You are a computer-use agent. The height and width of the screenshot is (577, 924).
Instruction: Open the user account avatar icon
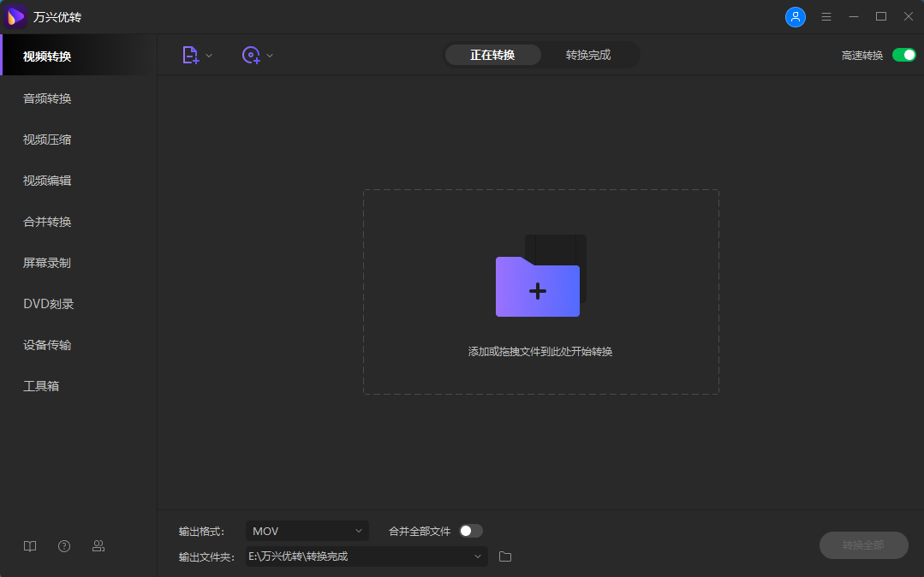click(x=795, y=16)
